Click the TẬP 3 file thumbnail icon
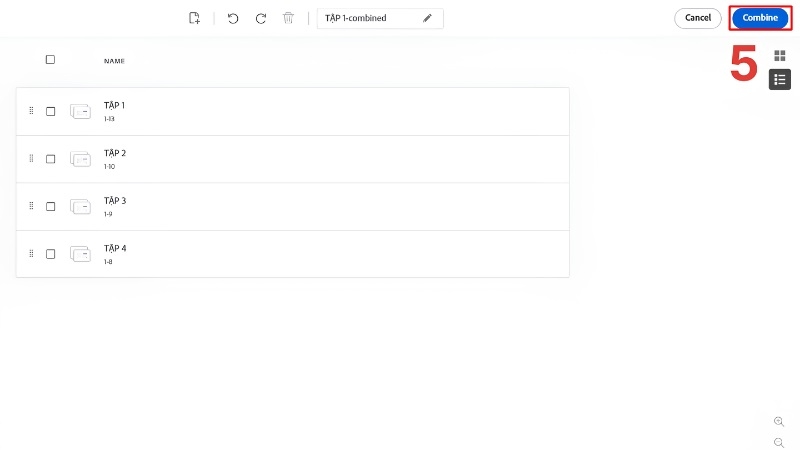This screenshot has height=450, width=800. (80, 207)
